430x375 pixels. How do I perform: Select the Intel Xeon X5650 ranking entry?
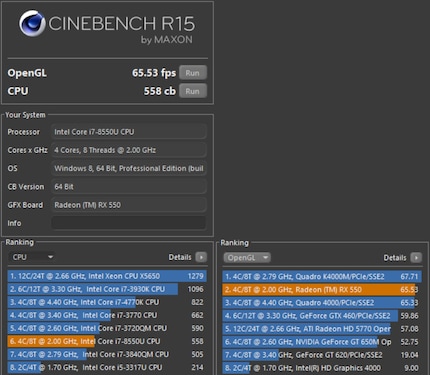click(107, 276)
